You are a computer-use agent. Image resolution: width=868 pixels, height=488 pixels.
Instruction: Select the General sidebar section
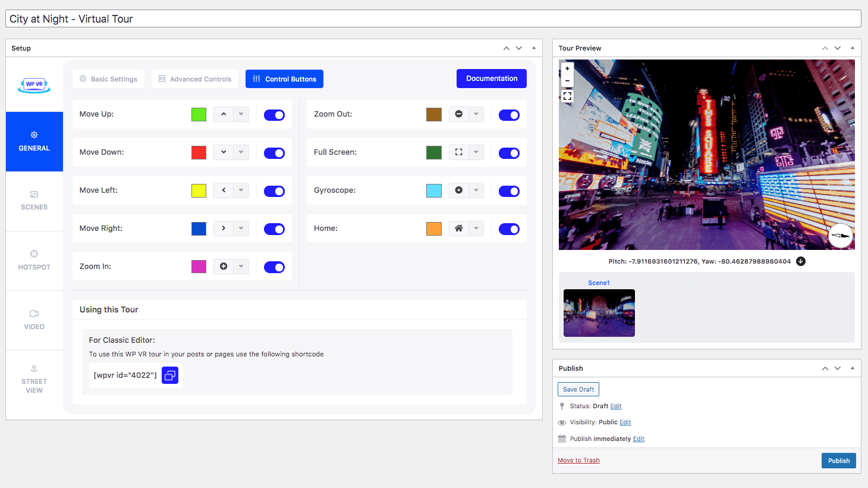click(x=34, y=142)
